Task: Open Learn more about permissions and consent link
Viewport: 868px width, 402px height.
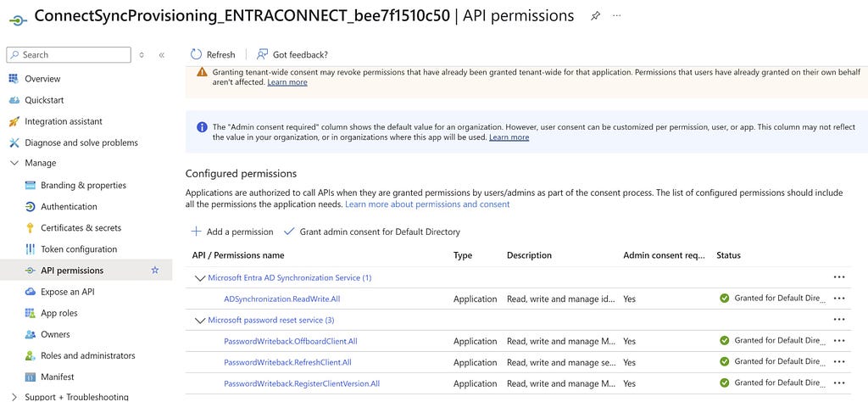Action: (427, 204)
